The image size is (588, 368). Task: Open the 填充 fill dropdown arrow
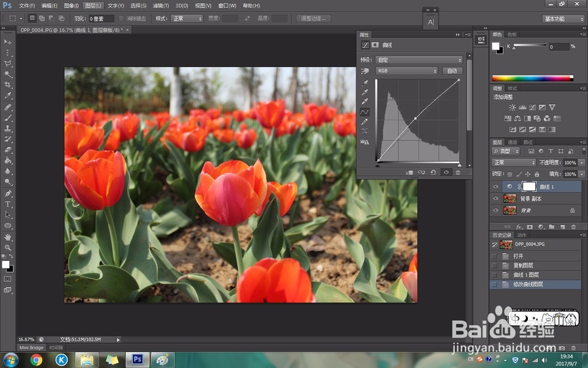point(582,174)
